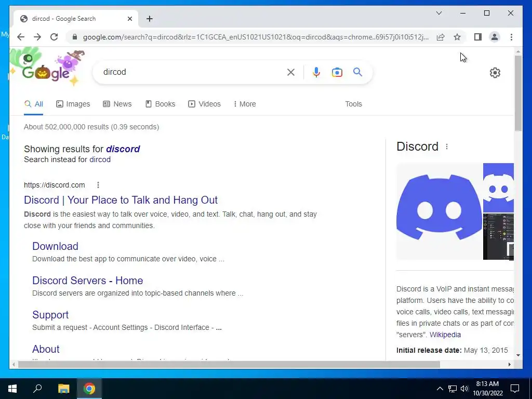
Task: Open the clock showing 8:13 AM
Action: tap(487, 389)
